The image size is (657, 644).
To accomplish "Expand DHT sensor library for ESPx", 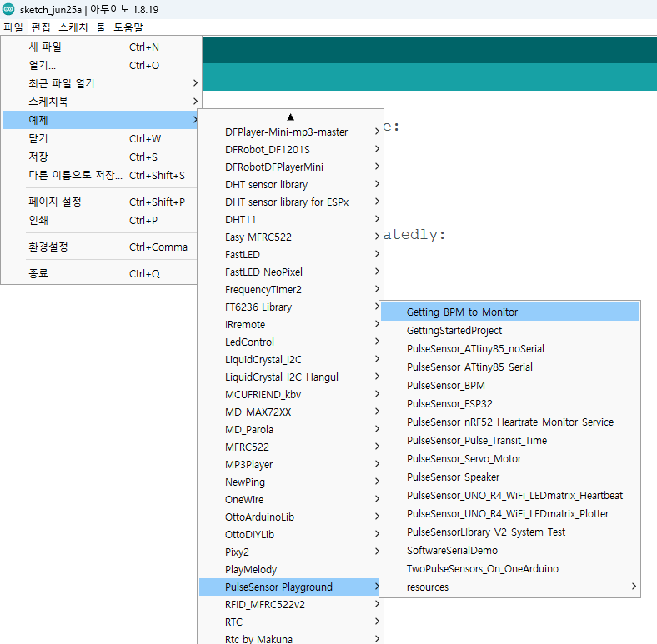I will [290, 202].
